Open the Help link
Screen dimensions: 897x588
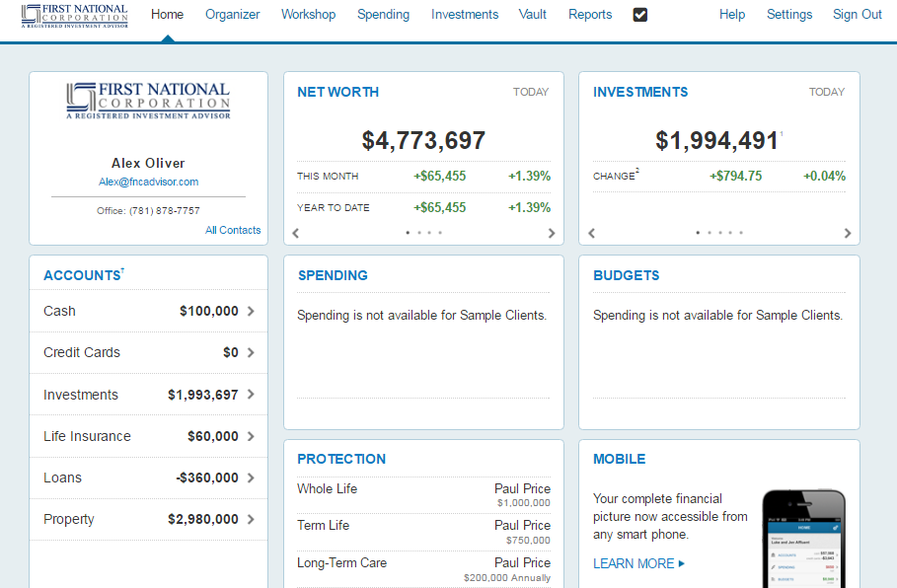point(731,14)
